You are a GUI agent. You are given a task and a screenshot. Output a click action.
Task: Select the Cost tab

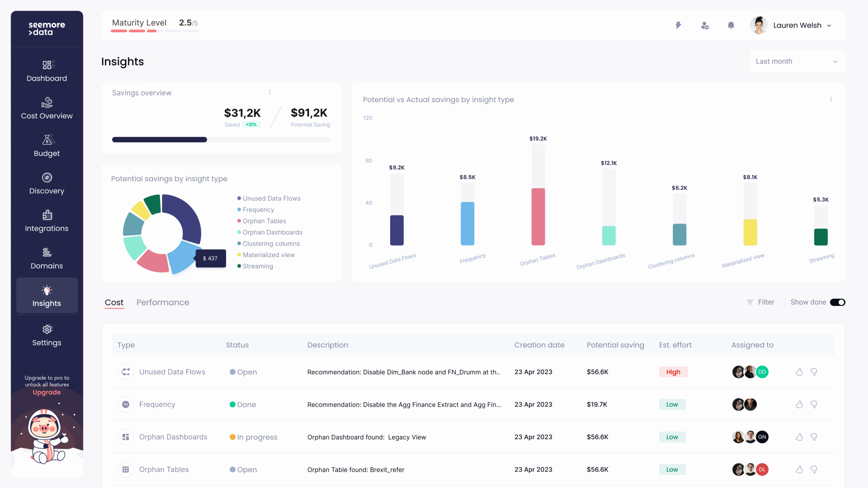(114, 302)
